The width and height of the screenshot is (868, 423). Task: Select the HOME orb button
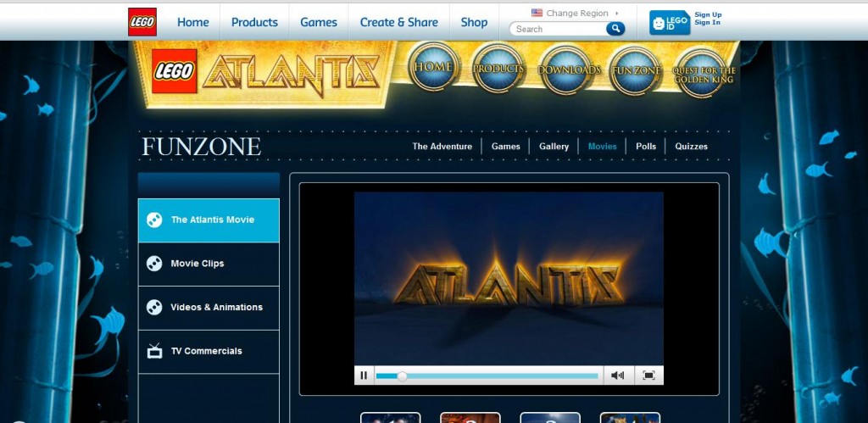(x=434, y=68)
